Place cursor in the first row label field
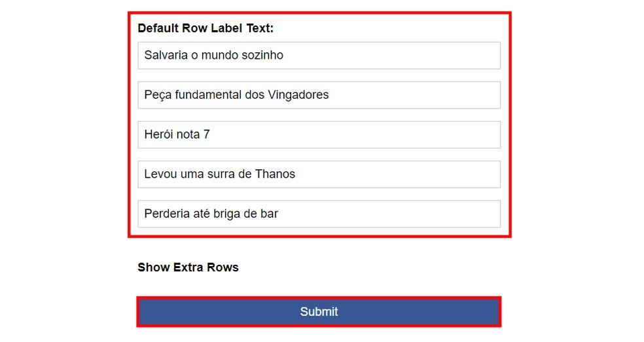Image resolution: width=644 pixels, height=342 pixels. point(319,56)
